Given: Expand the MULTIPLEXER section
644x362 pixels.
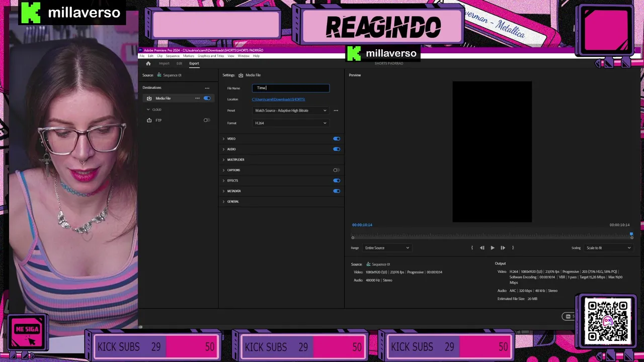Looking at the screenshot, I should pos(223,160).
